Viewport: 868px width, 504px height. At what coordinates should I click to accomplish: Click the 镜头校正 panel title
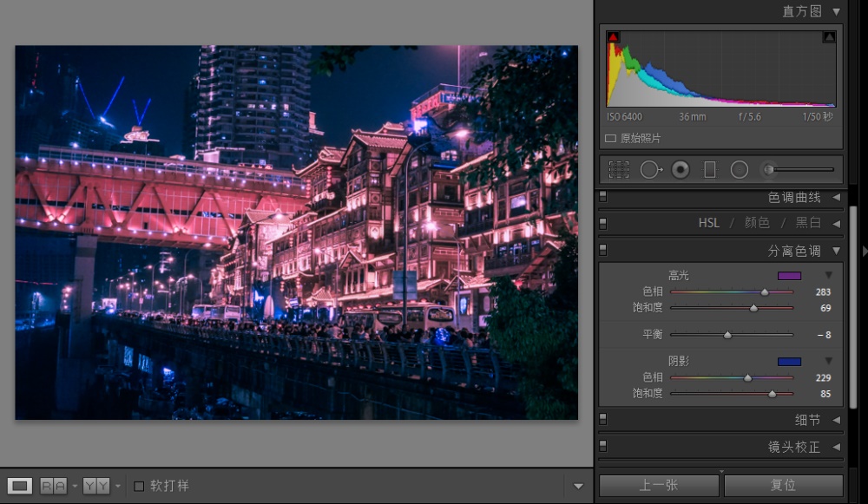[x=794, y=447]
